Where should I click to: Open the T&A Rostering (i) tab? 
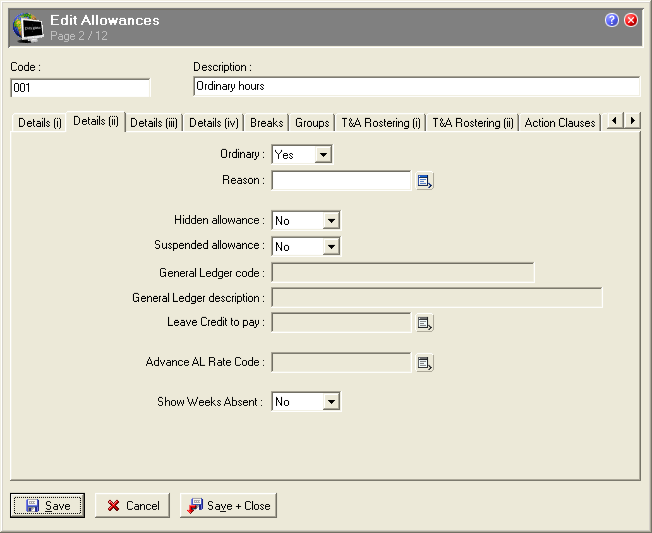click(x=381, y=123)
